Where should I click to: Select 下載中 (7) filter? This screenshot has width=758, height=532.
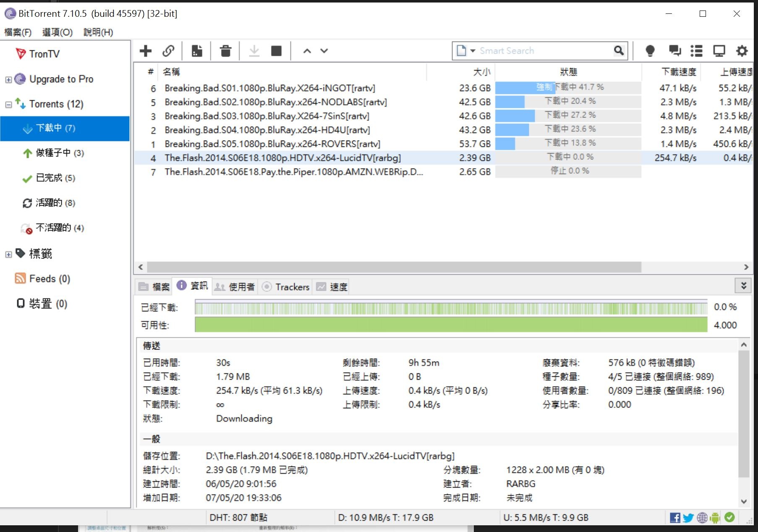65,128
